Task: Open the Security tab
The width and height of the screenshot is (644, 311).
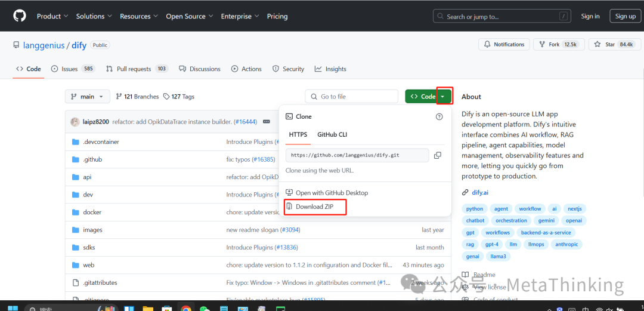Action: pos(289,69)
